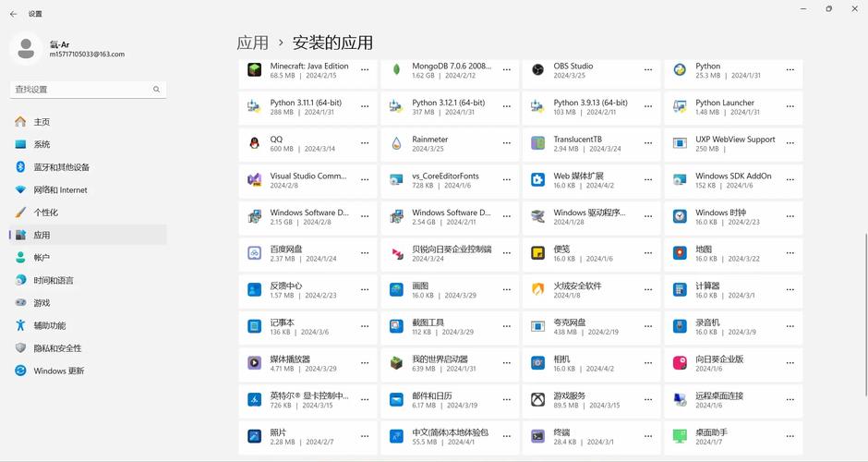Click the Windows 驱动程序 package icon
868x462 pixels.
(x=538, y=216)
